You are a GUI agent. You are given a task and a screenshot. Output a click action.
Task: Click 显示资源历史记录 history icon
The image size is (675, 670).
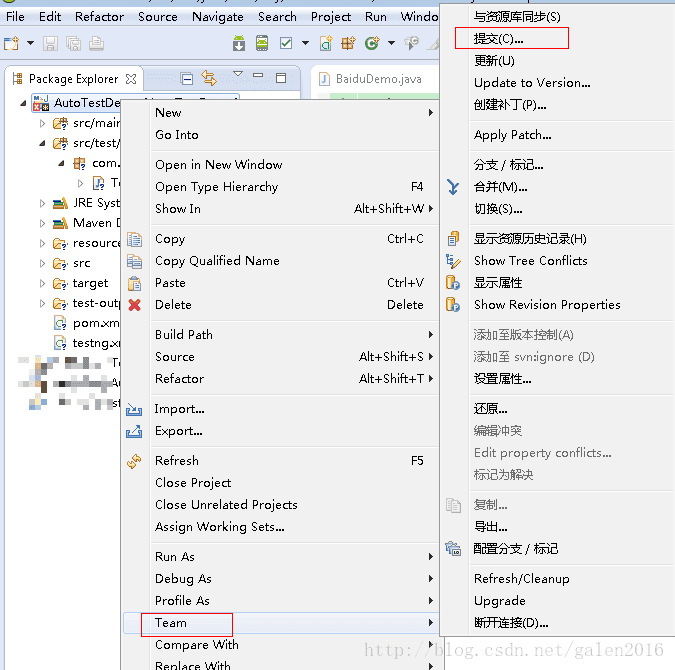[453, 239]
